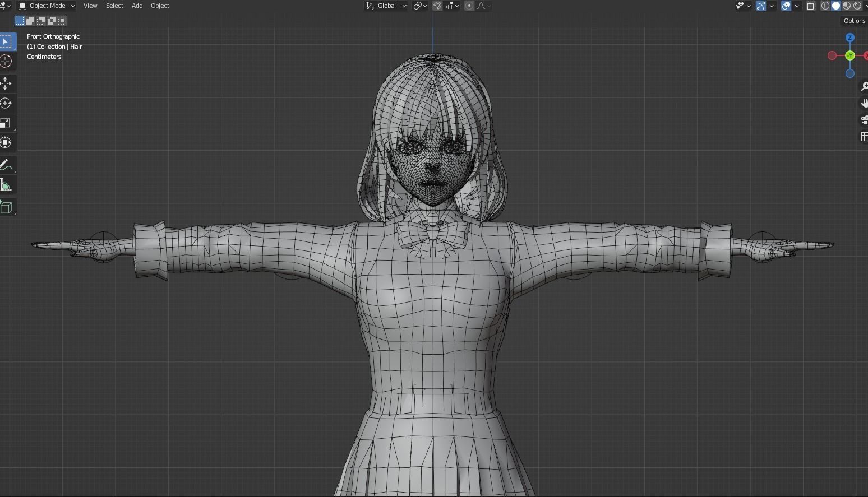Open the Object Mode dropdown

point(47,6)
